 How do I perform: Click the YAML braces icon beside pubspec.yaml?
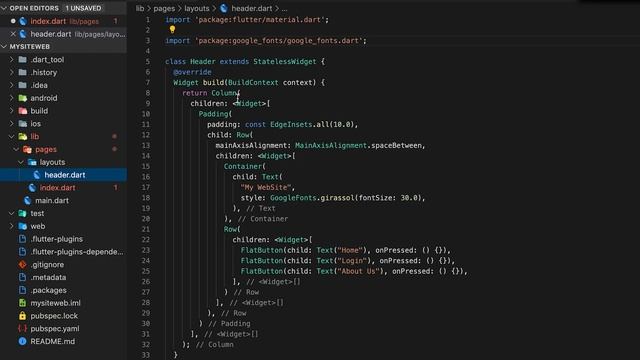[x=22, y=329]
